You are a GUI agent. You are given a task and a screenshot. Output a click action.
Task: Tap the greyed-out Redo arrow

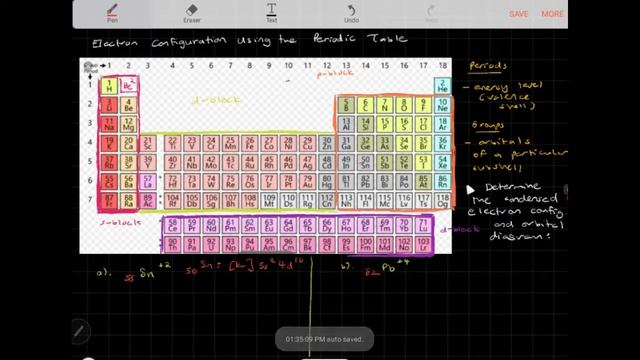point(431,13)
